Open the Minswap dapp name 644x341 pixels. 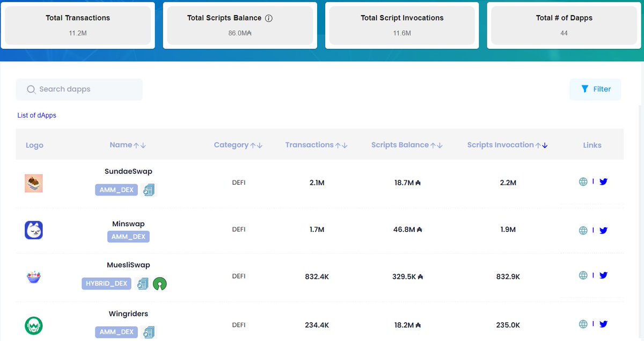(128, 224)
